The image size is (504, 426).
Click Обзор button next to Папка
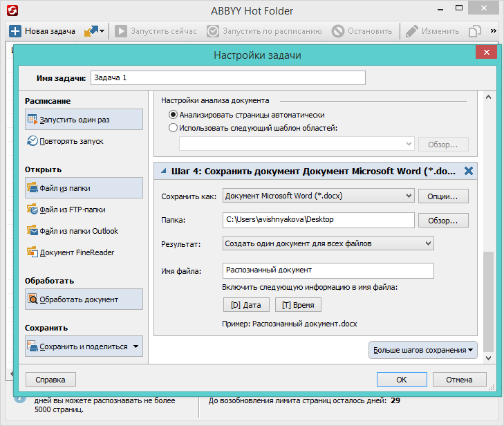(443, 221)
